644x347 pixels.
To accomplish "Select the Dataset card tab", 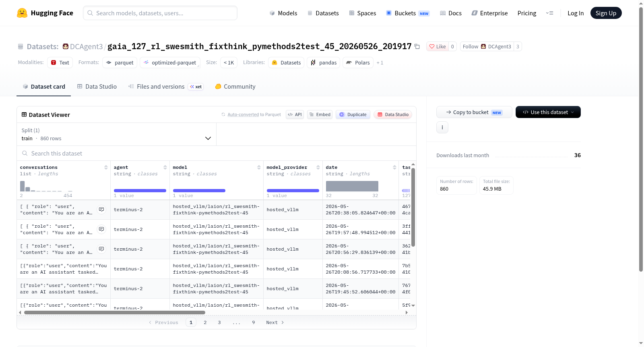I will (x=44, y=87).
